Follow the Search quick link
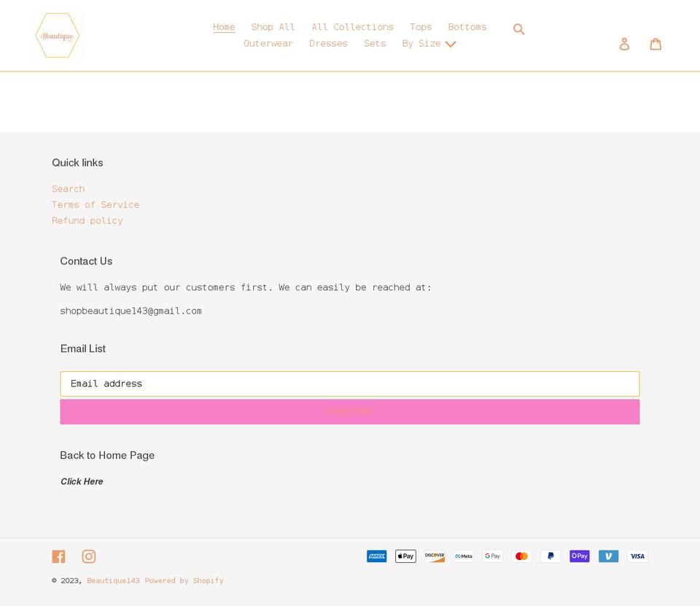Screen dimensions: 700x606 [69, 189]
